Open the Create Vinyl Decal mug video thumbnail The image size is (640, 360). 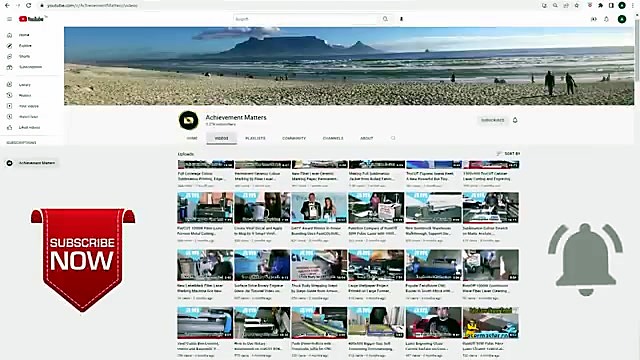pyautogui.click(x=262, y=207)
